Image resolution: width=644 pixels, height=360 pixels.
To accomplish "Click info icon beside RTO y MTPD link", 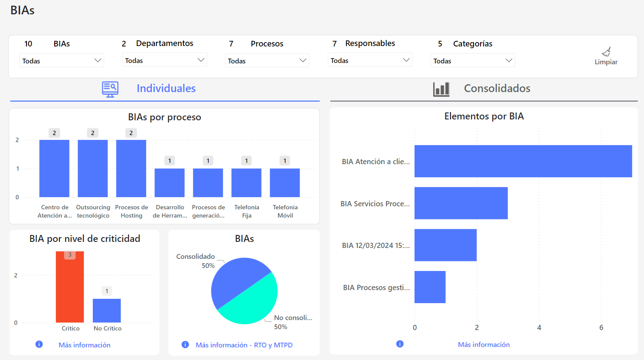I will click(185, 345).
